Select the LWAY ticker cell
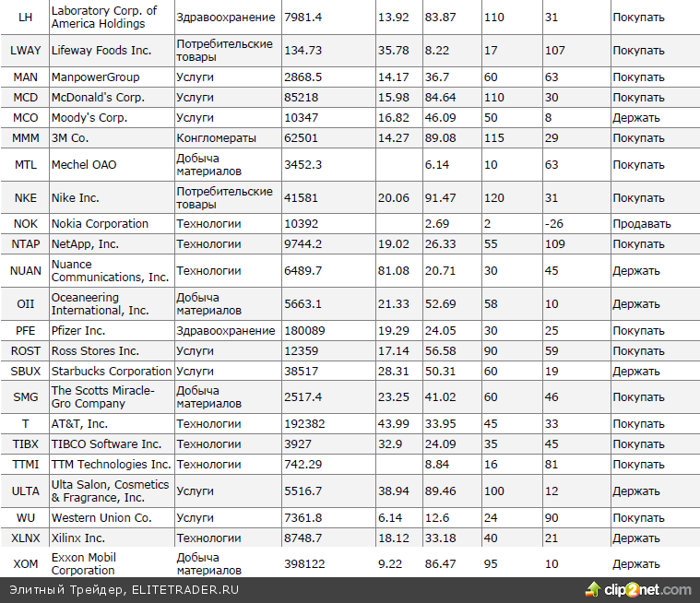This screenshot has height=603, width=700. coord(25,51)
